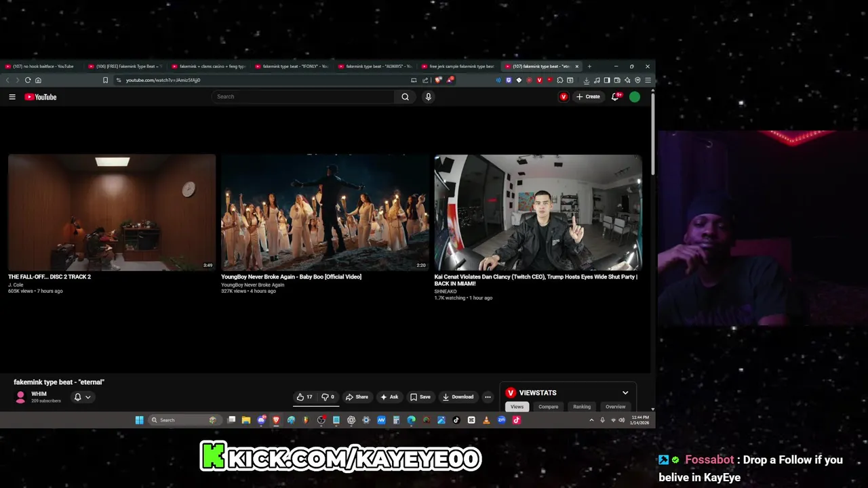Open the Brave Rewards triangle icon
The width and height of the screenshot is (868, 488).
[x=450, y=80]
